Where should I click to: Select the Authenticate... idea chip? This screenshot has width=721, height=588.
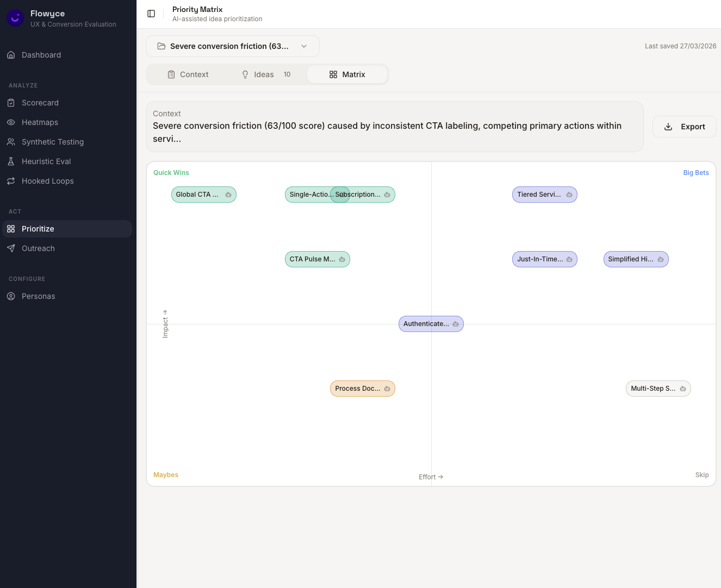pos(431,324)
